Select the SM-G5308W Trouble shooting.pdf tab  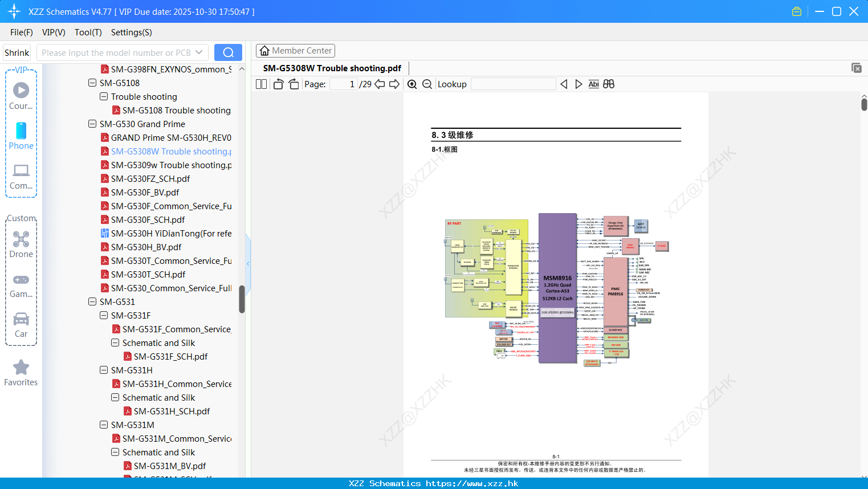[332, 68]
